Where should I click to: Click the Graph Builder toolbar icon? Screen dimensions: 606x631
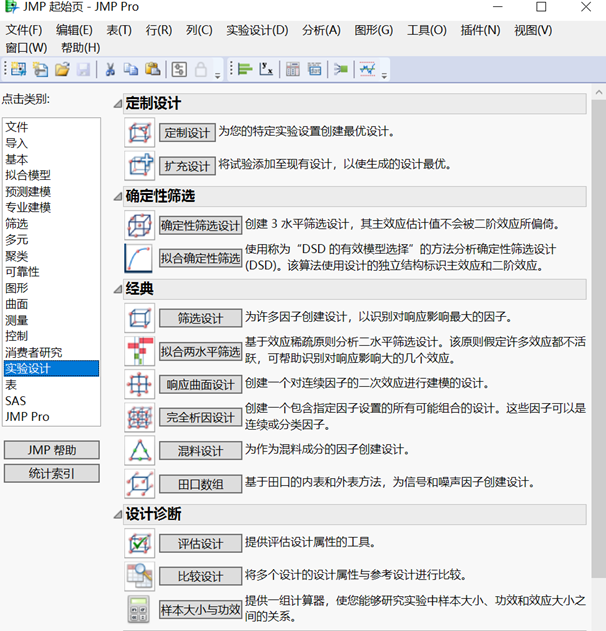tap(315, 69)
